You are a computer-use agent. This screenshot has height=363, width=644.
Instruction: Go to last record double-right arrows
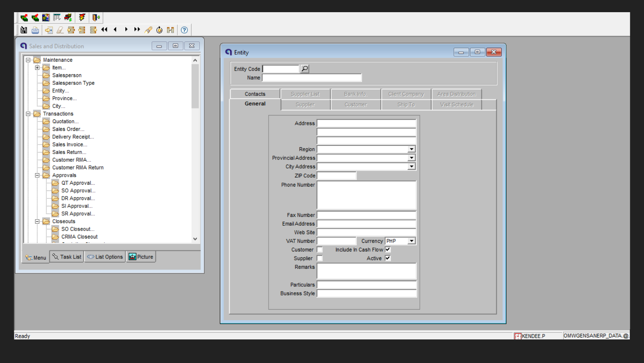point(137,29)
